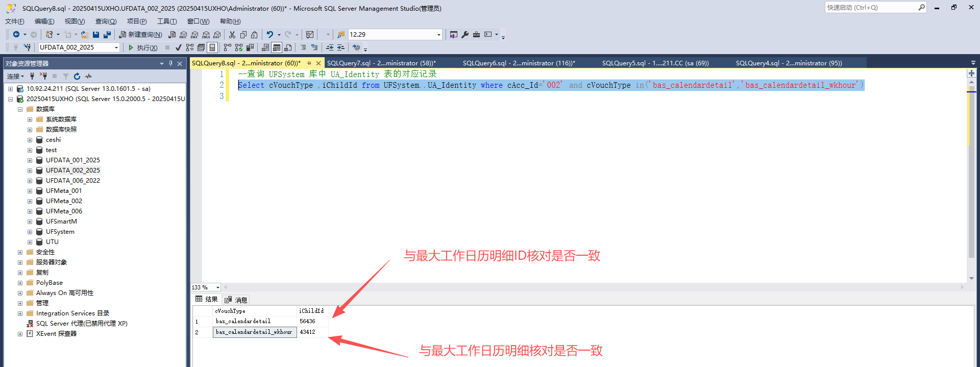
Task: Click the Quick Launch search field
Action: (871, 8)
